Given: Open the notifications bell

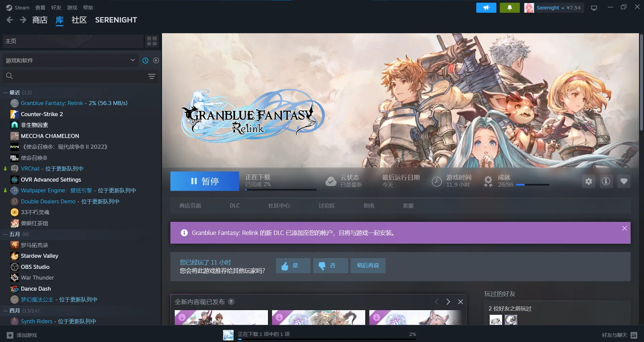Looking at the screenshot, I should point(509,8).
